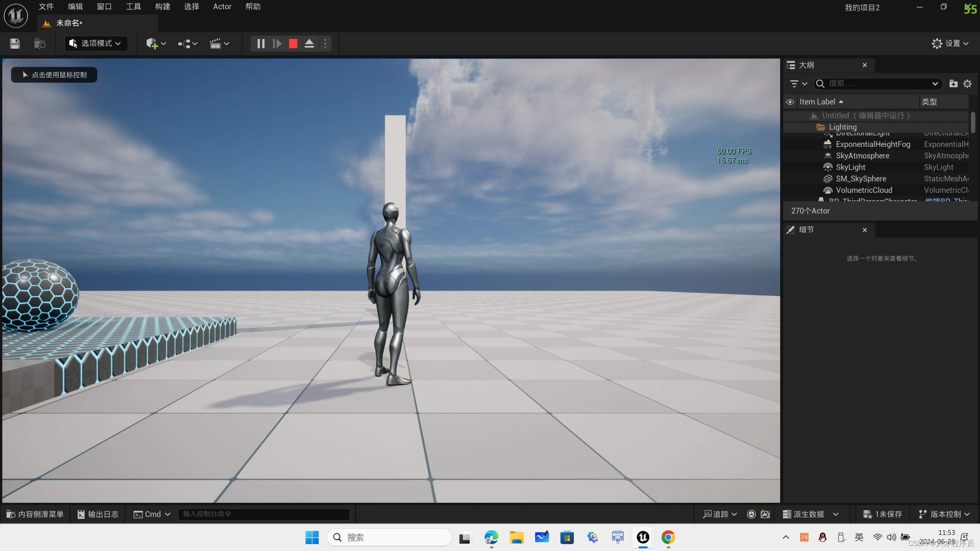Stop the running game session
Image resolution: width=980 pixels, height=551 pixels.
293,44
